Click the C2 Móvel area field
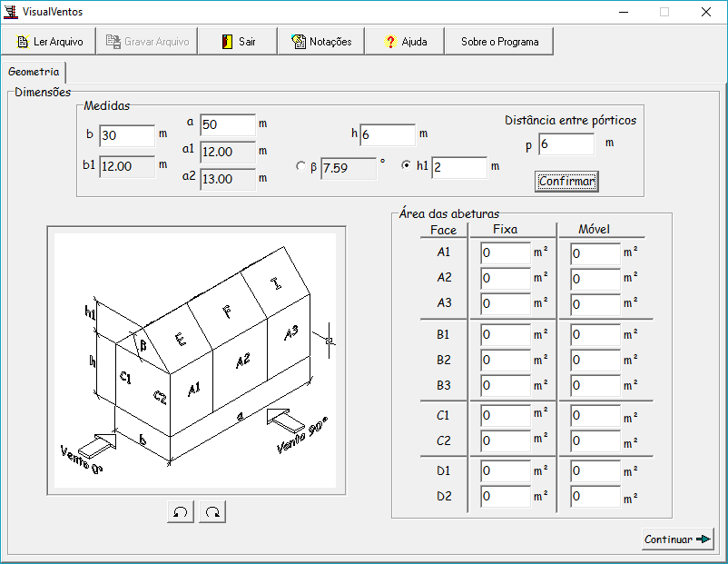Image resolution: width=728 pixels, height=564 pixels. (595, 440)
